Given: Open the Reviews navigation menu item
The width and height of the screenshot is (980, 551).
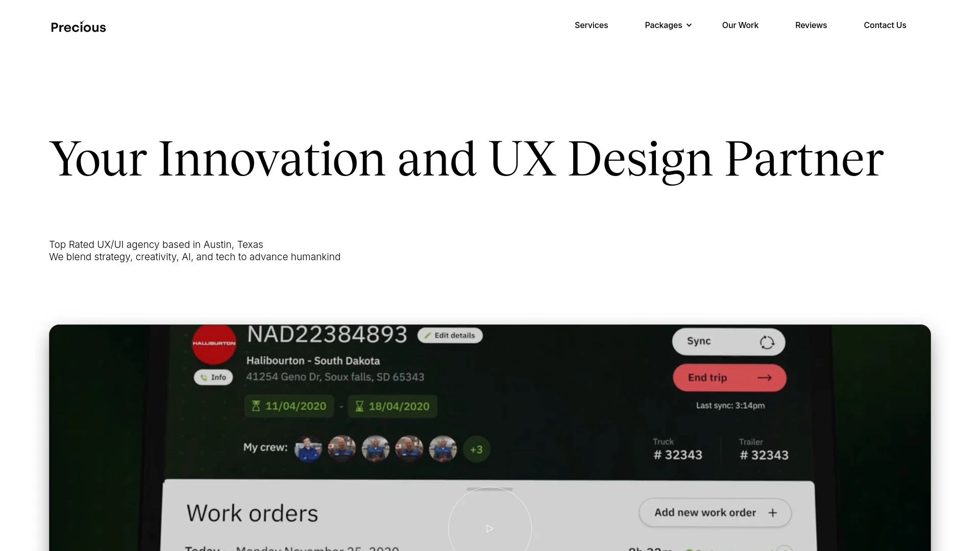Looking at the screenshot, I should pyautogui.click(x=811, y=25).
